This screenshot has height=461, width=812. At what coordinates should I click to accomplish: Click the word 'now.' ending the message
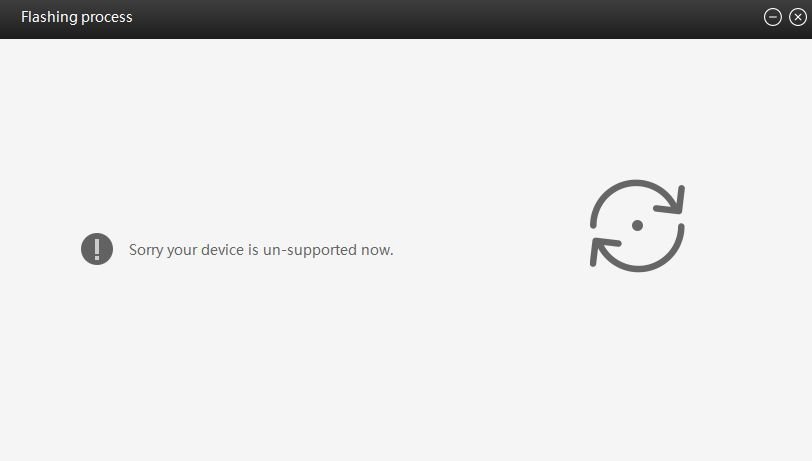pyautogui.click(x=377, y=250)
